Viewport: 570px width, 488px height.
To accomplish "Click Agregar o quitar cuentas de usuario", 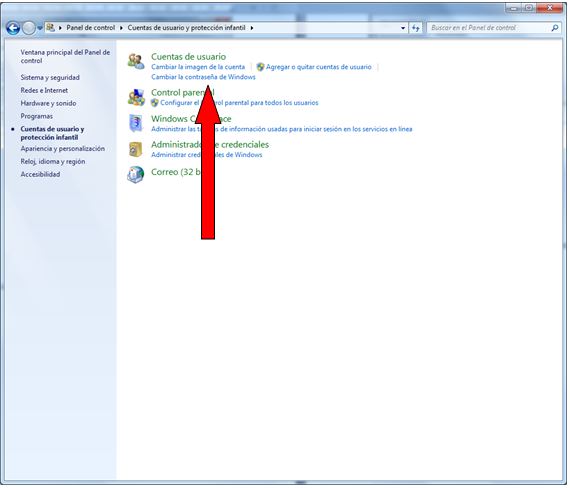I will tap(318, 67).
